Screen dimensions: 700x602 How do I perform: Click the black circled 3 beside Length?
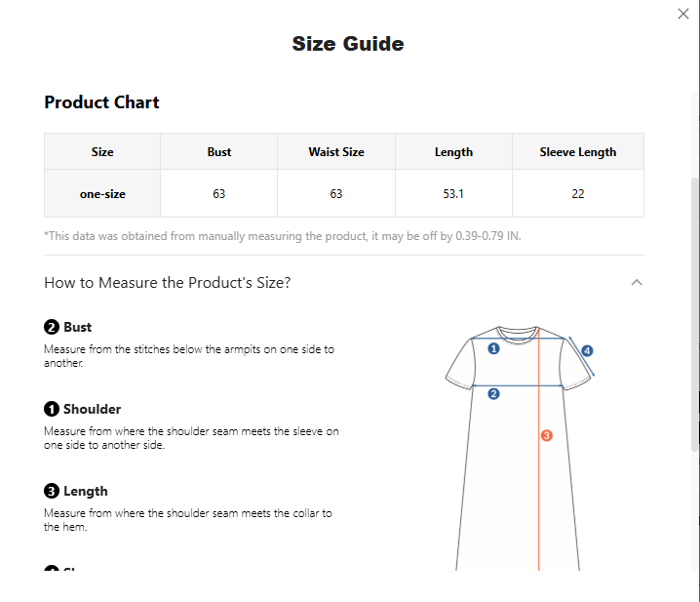pos(52,491)
